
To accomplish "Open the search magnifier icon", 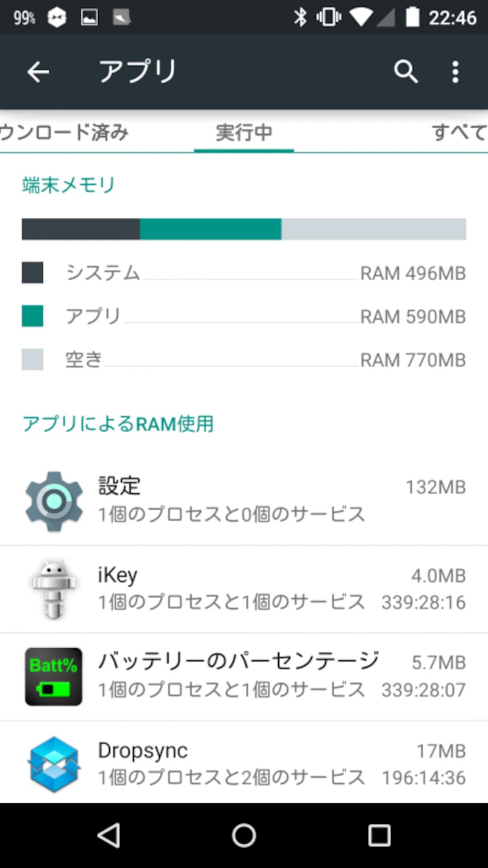I will pos(406,72).
